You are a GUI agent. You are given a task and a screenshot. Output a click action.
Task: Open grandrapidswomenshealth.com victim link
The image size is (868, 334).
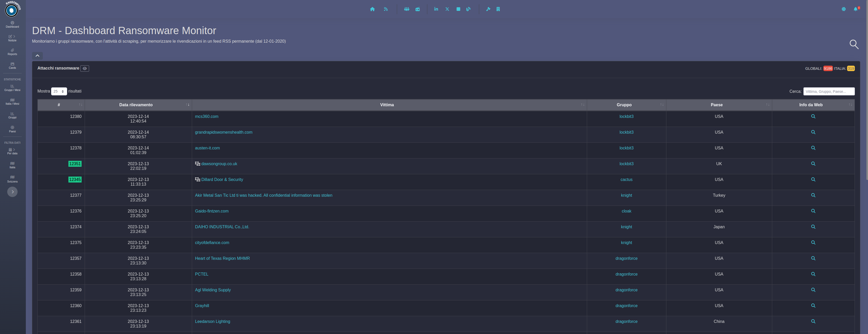[223, 132]
